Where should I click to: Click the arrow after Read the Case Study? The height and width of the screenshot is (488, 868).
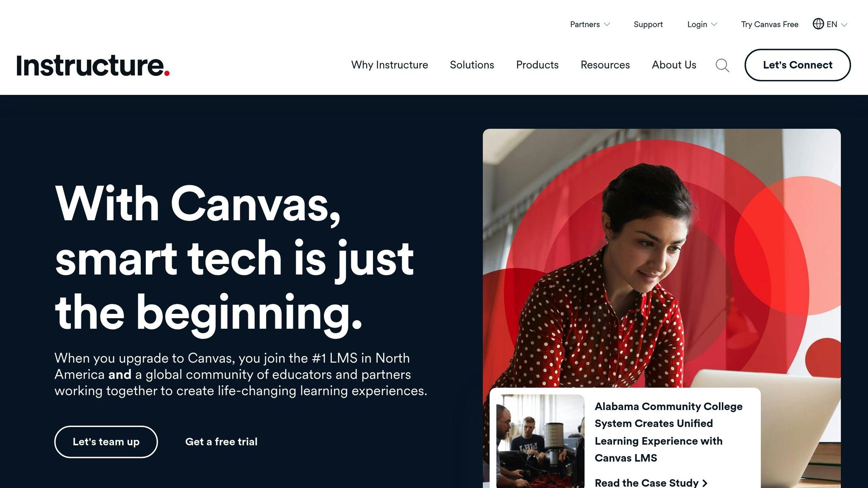coord(705,483)
